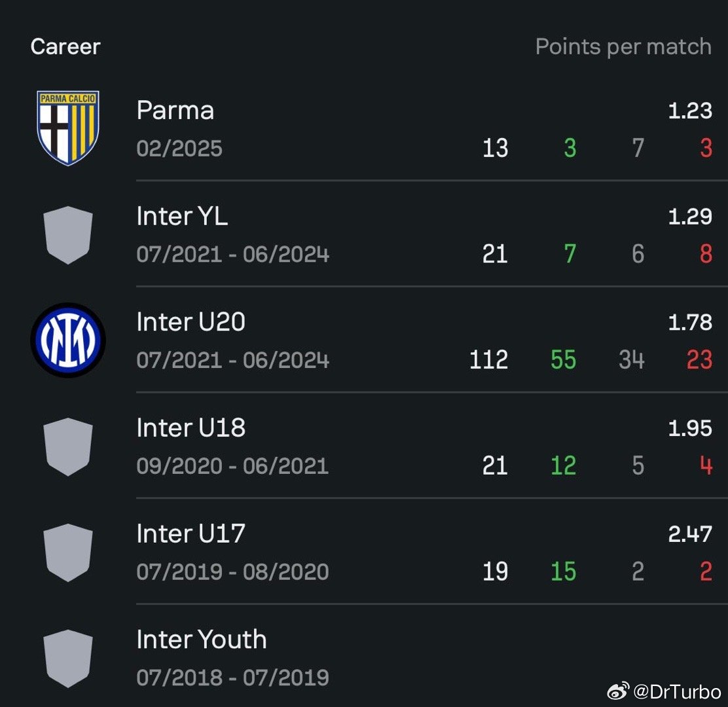
Task: Click the green 55 wins figure
Action: [563, 360]
